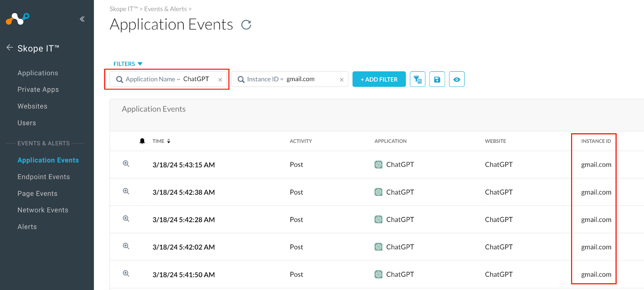Click ChatGPT website cell in 5:42:02 row
The width and height of the screenshot is (644, 290).
point(499,247)
